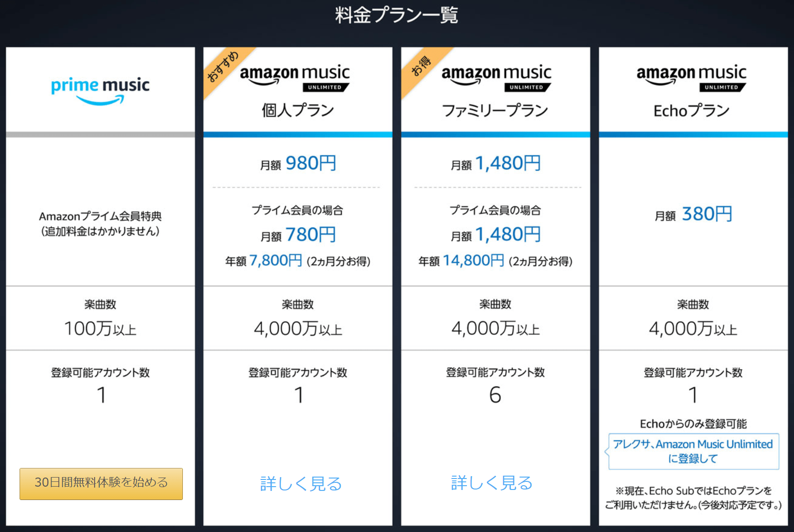The height and width of the screenshot is (532, 794).
Task: Click the Echo Sub disclaimer note text
Action: [693, 497]
